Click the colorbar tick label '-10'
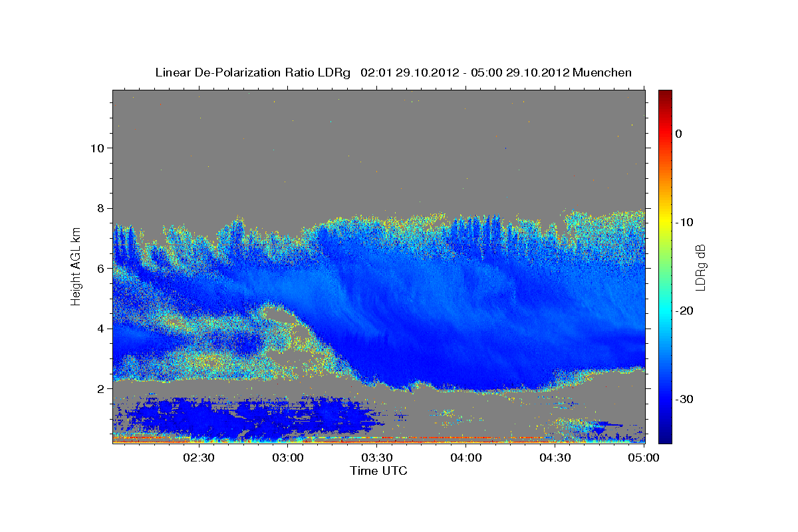 (684, 222)
